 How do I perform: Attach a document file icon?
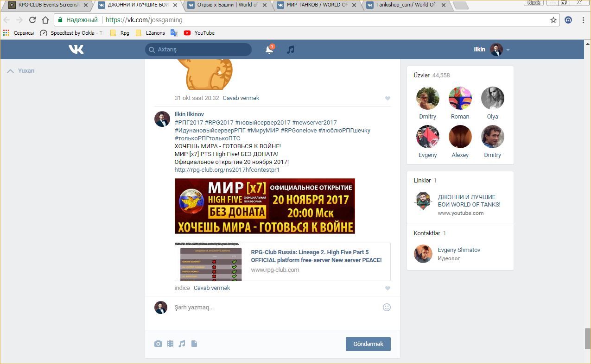coord(194,344)
